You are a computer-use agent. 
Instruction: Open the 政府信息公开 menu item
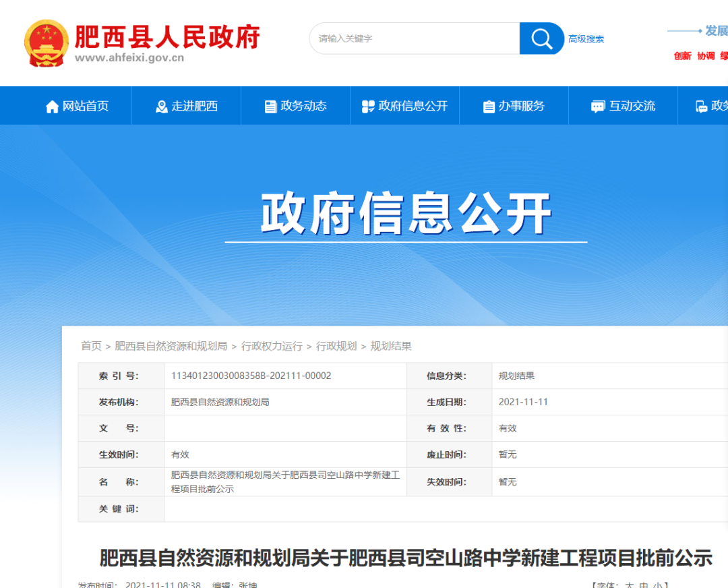[x=405, y=106]
